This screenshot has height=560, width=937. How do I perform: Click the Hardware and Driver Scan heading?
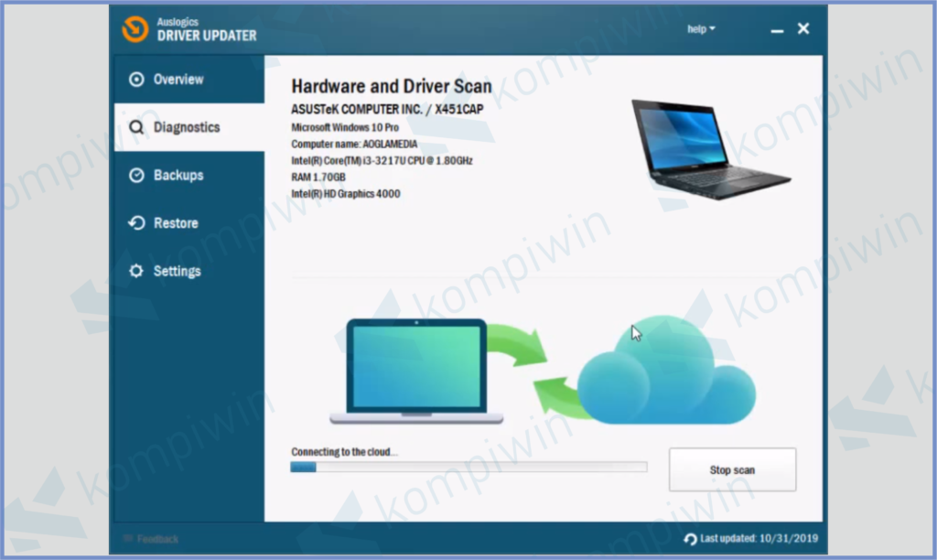(x=391, y=87)
